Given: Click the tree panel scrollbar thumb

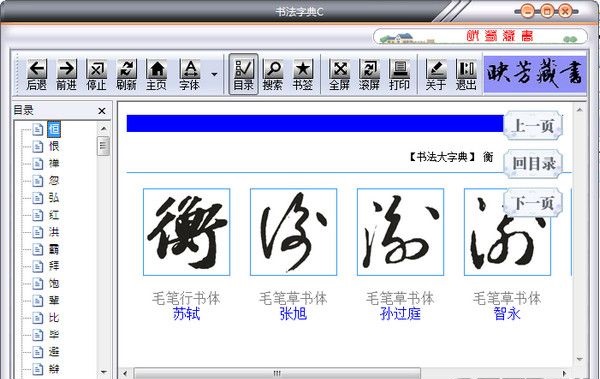Looking at the screenshot, I should pyautogui.click(x=104, y=146).
